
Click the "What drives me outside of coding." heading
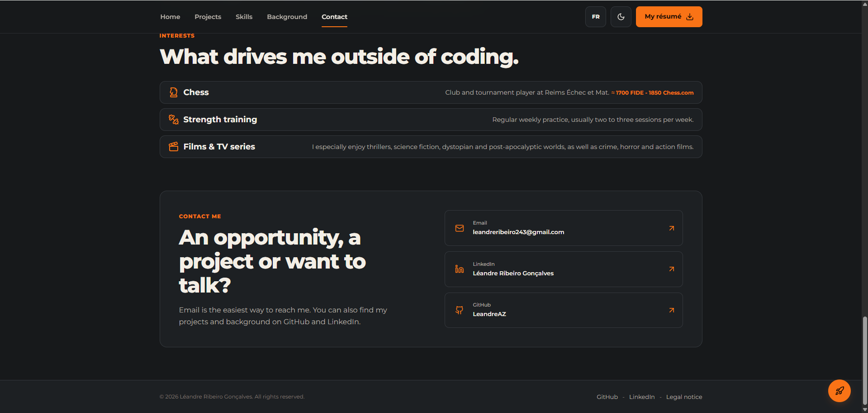[x=339, y=57]
